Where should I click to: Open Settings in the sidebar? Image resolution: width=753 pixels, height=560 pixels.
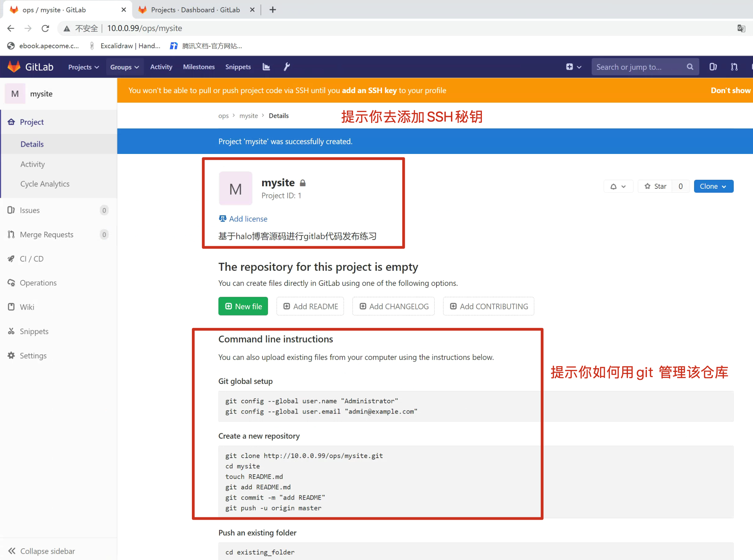coord(33,355)
